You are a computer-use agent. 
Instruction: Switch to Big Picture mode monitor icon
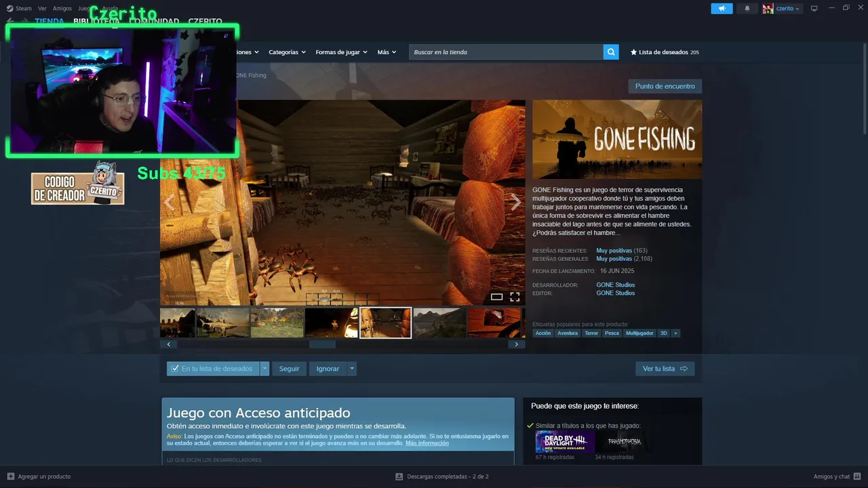pyautogui.click(x=814, y=8)
